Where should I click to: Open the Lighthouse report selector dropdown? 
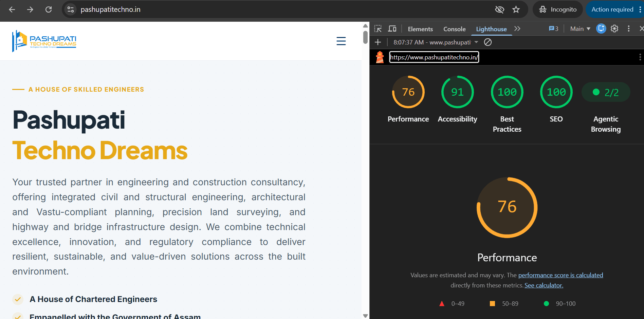tap(436, 42)
